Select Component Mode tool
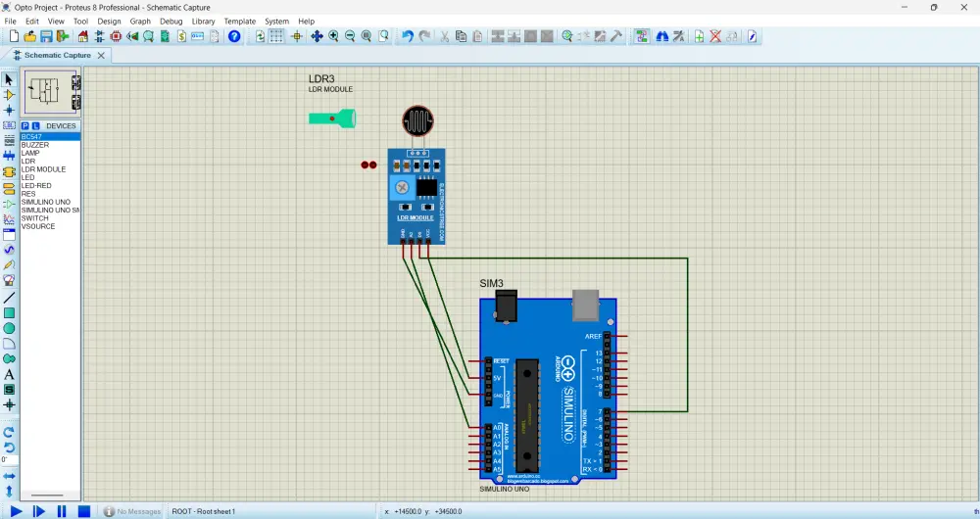 (x=9, y=95)
